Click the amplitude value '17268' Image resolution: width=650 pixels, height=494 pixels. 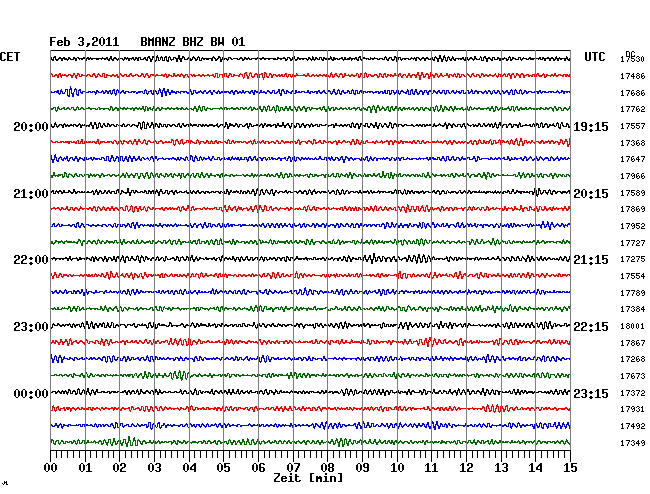pos(633,359)
